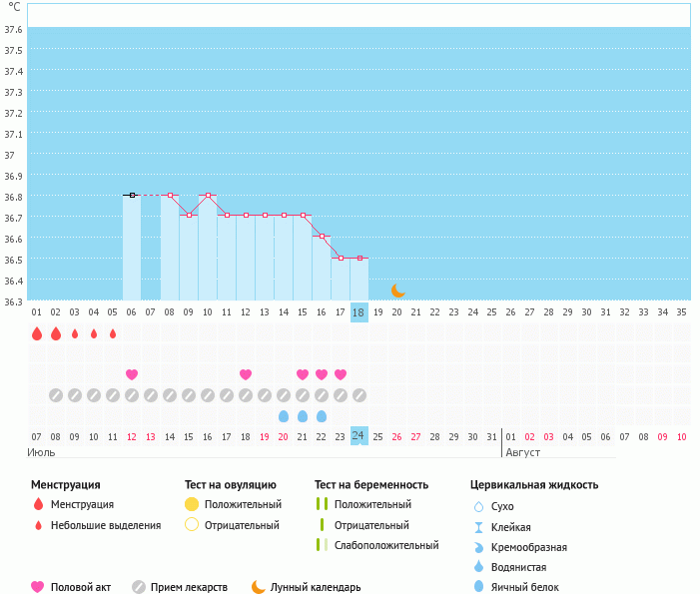The image size is (700, 594).
Task: Click the 36.6 temperature point on day 16
Action: pyautogui.click(x=322, y=237)
